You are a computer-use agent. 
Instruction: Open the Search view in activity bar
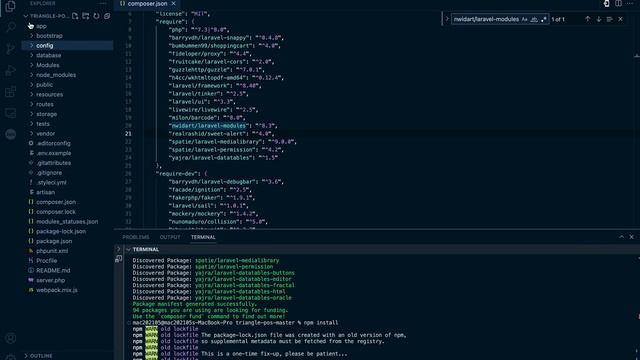11,27
